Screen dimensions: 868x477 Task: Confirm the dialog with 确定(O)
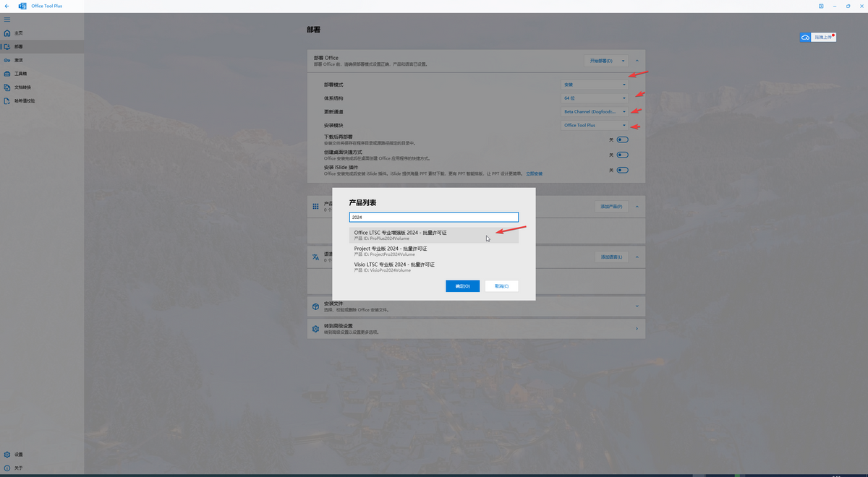(x=463, y=286)
